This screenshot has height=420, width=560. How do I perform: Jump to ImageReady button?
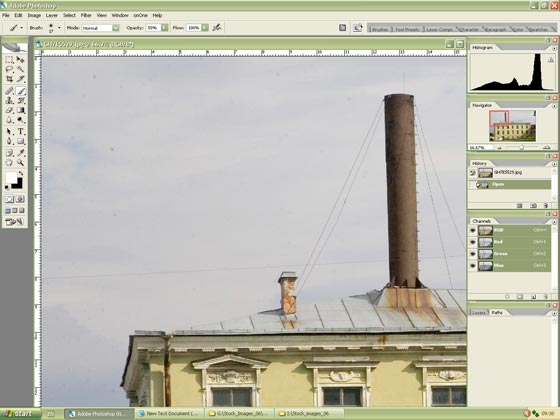pos(14,222)
